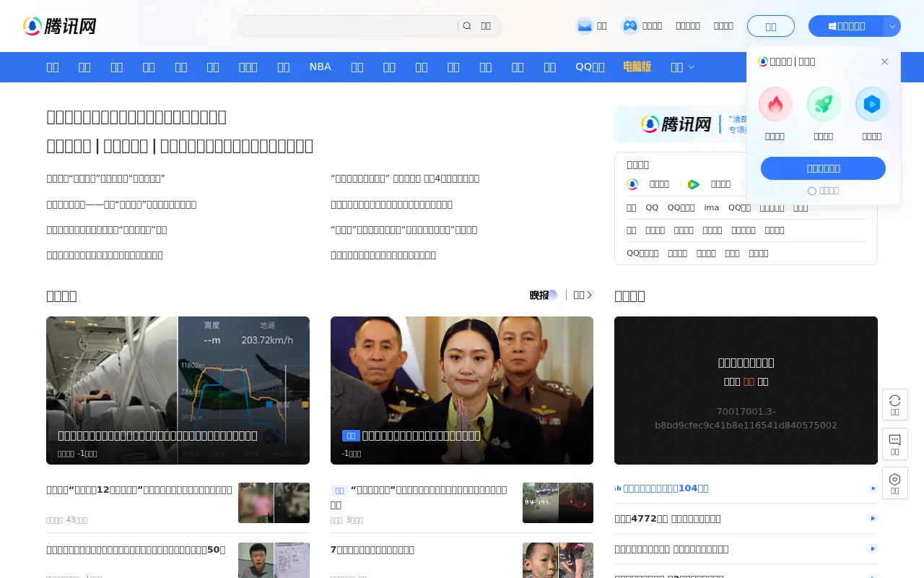Open the headline containing "4772"

(668, 519)
